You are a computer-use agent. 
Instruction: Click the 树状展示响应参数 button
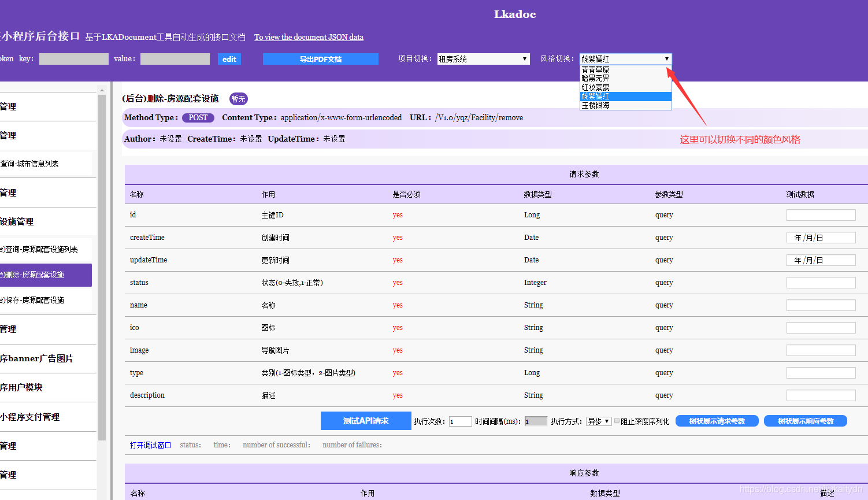[x=806, y=421]
